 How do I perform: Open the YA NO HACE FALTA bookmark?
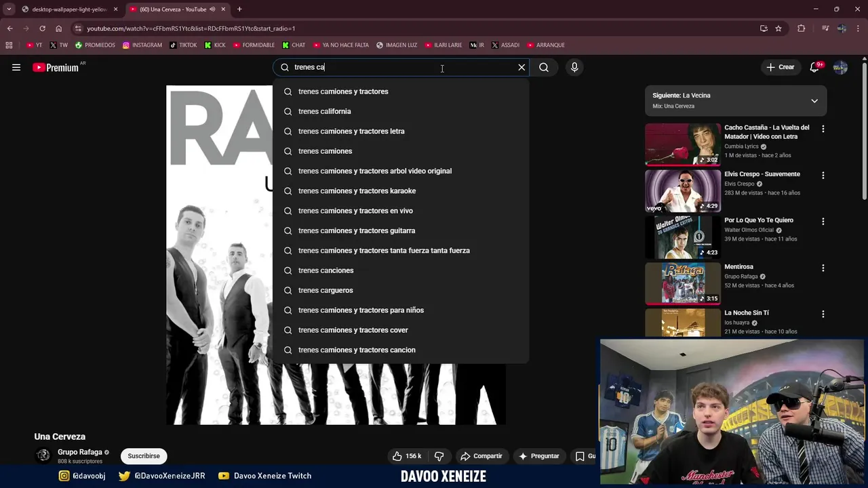(341, 45)
